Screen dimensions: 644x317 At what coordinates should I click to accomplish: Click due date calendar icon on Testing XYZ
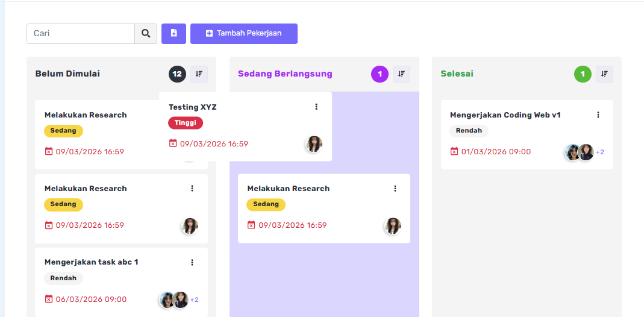(x=173, y=143)
